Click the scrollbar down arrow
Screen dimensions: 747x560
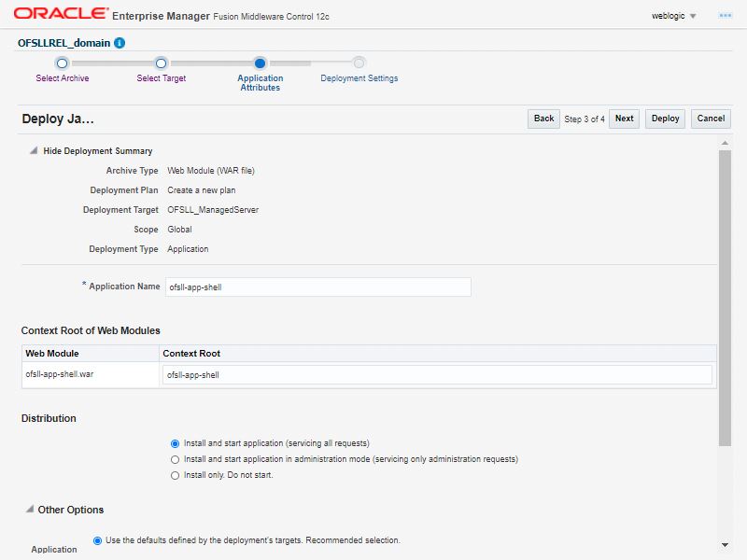725,545
